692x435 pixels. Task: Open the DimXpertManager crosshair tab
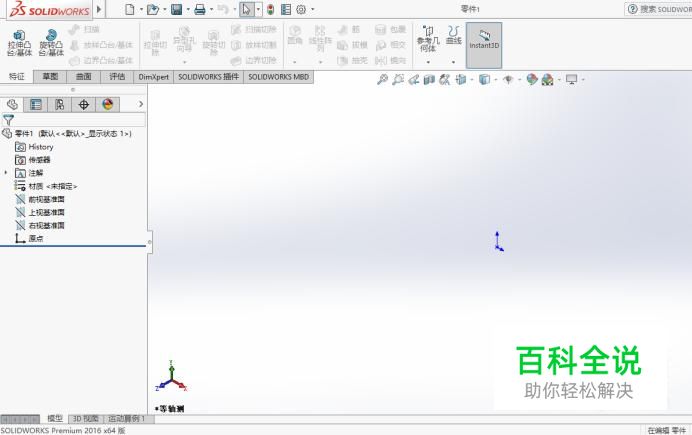coord(83,105)
